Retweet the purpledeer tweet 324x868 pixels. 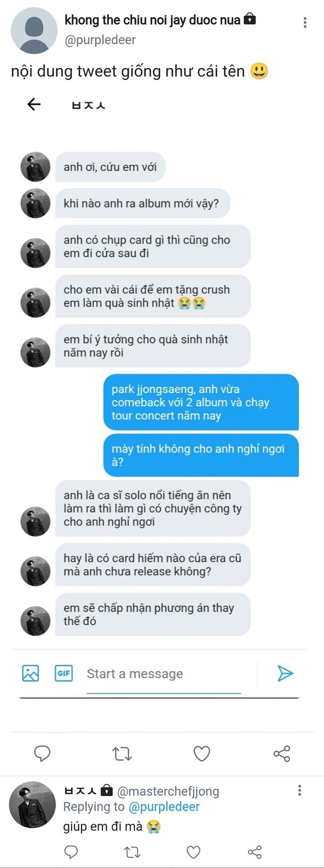tap(122, 754)
